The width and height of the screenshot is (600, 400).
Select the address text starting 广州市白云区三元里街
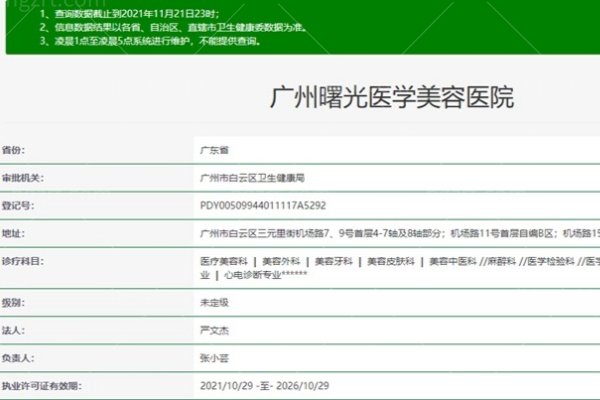click(x=400, y=233)
